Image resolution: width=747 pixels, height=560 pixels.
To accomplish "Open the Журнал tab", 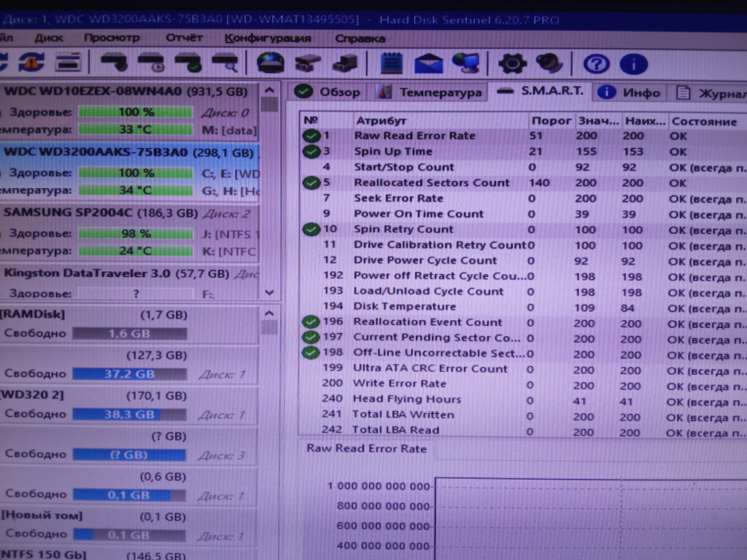I will (710, 93).
